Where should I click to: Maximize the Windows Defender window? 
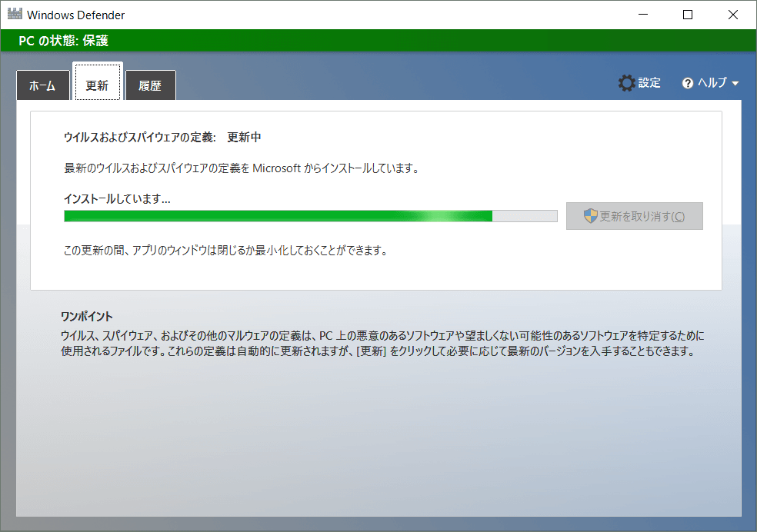688,15
